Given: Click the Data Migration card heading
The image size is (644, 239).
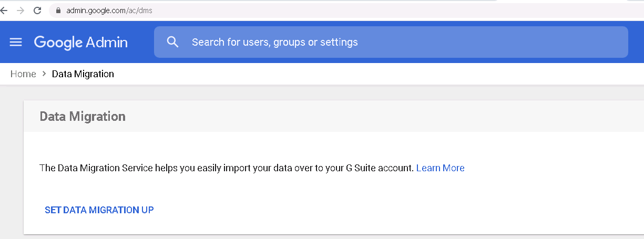Looking at the screenshot, I should coord(83,116).
